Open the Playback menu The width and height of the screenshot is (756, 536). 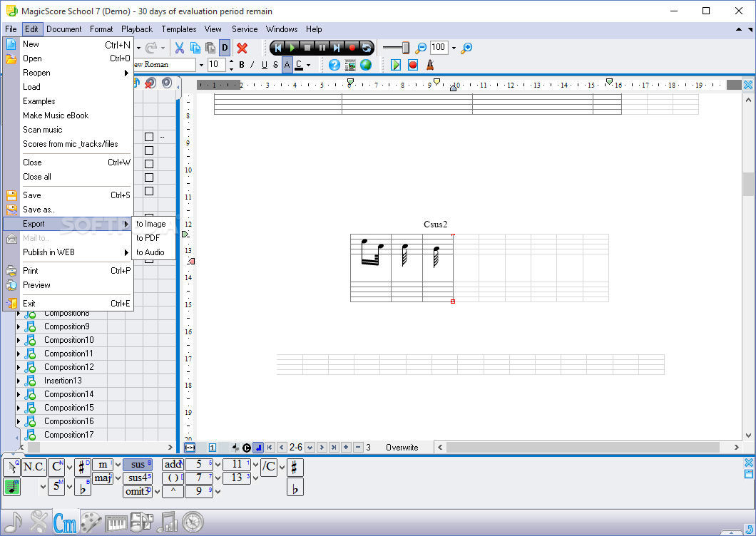pyautogui.click(x=137, y=29)
